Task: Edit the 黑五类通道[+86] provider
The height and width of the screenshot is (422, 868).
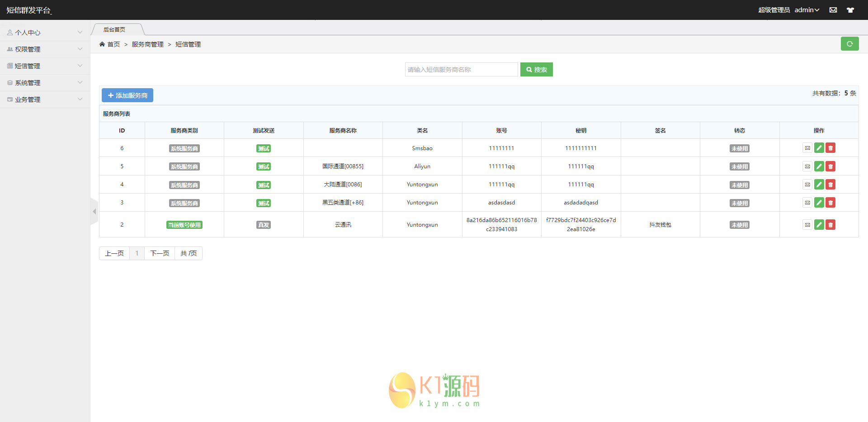Action: pos(819,203)
